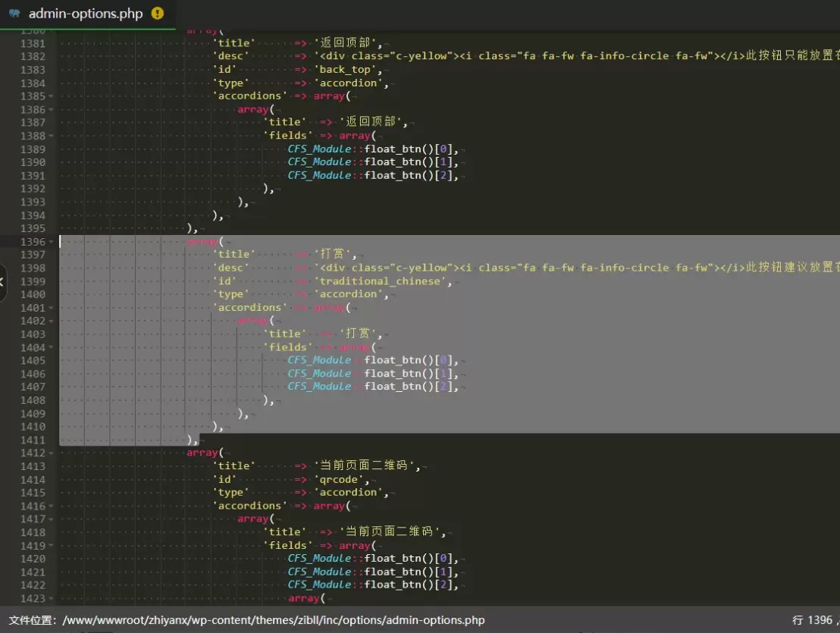840x633 pixels.
Task: Click line number 1395 in the gutter
Action: point(33,228)
